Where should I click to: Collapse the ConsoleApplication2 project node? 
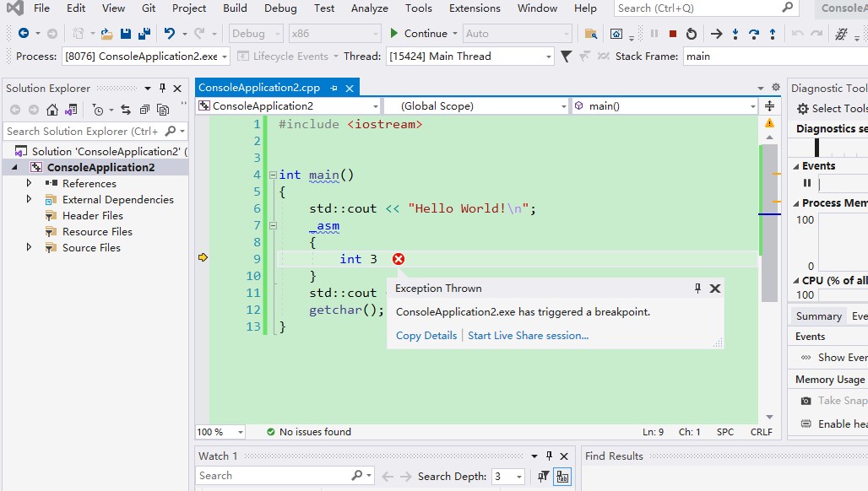[x=14, y=167]
